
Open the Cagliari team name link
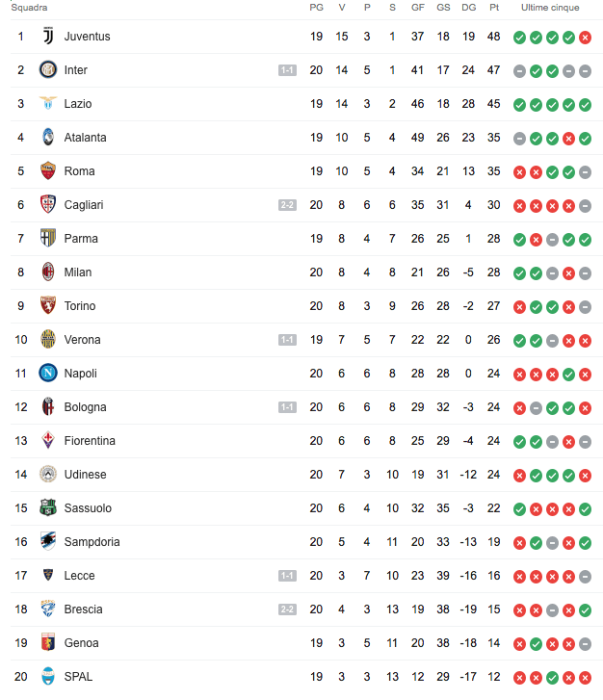[84, 205]
